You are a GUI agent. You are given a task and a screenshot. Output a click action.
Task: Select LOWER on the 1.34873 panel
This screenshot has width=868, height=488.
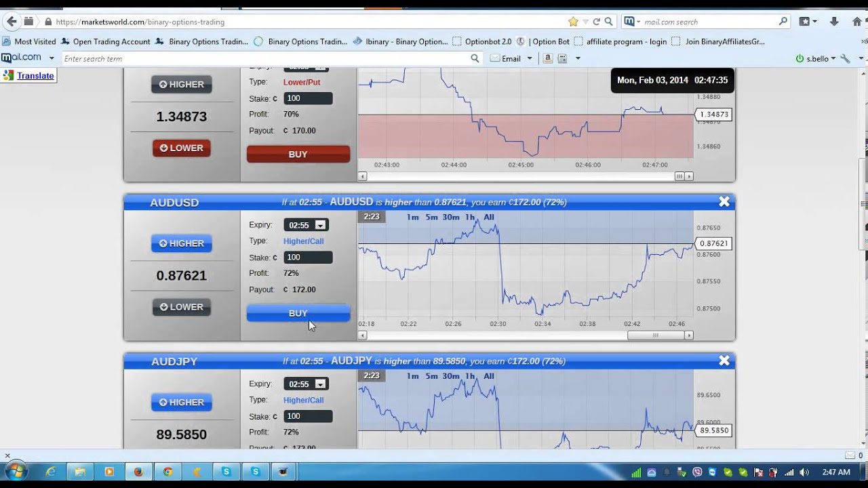(182, 148)
